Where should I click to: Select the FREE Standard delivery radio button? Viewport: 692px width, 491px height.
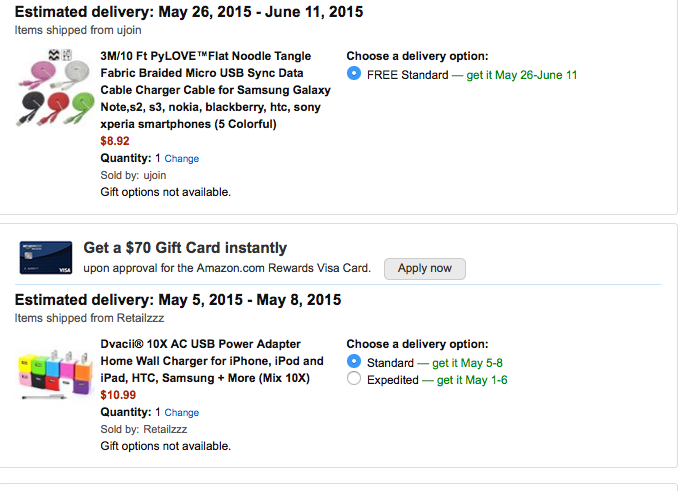click(353, 75)
